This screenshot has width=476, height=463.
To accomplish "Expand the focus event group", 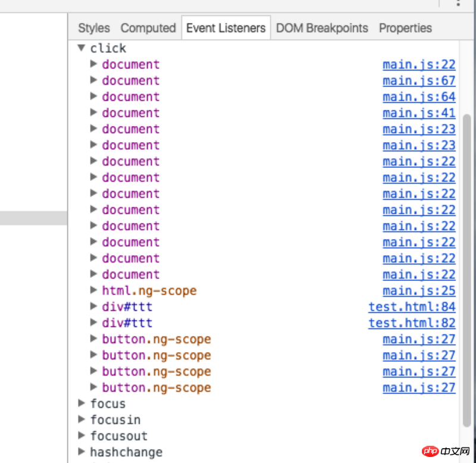I will (x=82, y=403).
